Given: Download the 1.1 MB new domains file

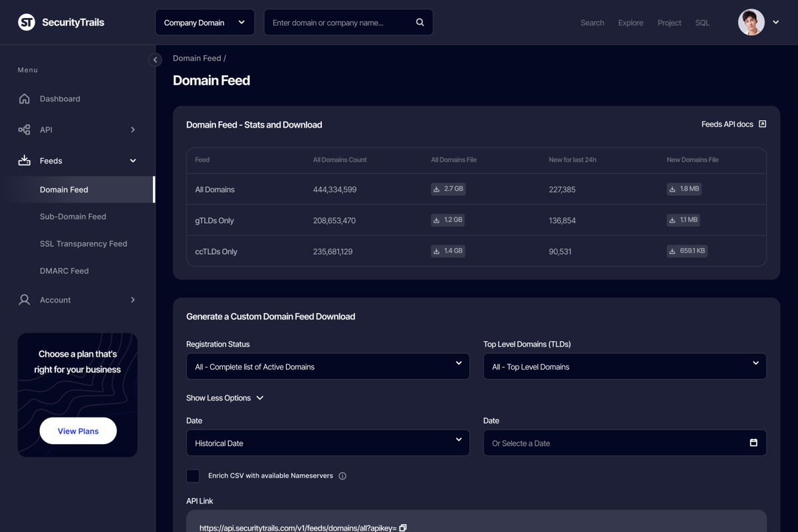Looking at the screenshot, I should click(683, 219).
